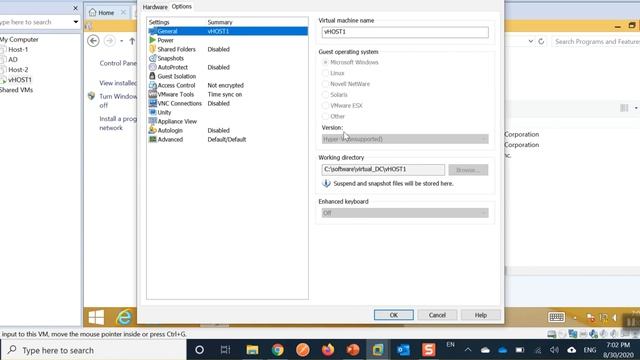The width and height of the screenshot is (640, 360).
Task: Click the Windows taskbar search box
Action: tap(94, 350)
